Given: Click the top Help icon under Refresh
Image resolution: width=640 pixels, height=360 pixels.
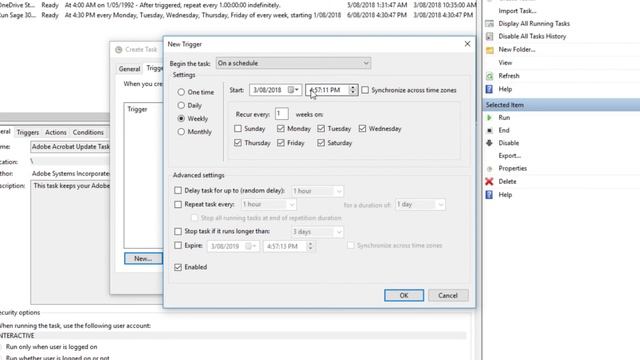Looking at the screenshot, I should tap(489, 89).
